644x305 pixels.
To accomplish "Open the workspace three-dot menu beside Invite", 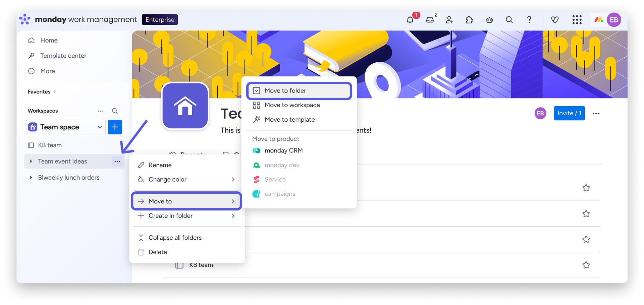I will [596, 113].
